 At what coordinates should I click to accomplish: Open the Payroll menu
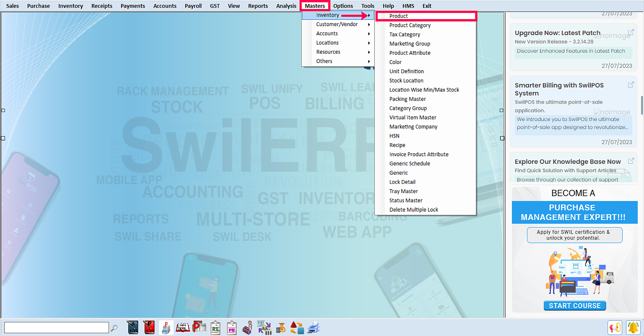click(193, 6)
